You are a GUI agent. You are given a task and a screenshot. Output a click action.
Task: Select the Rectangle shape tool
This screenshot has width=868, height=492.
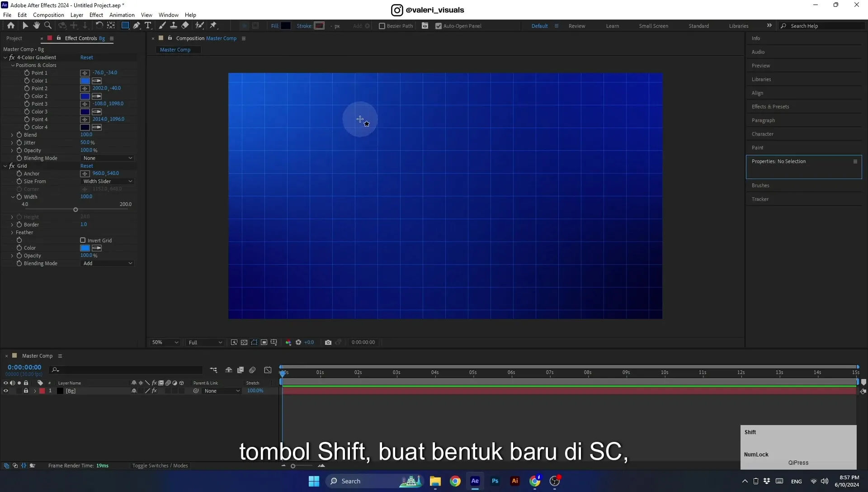click(x=125, y=26)
